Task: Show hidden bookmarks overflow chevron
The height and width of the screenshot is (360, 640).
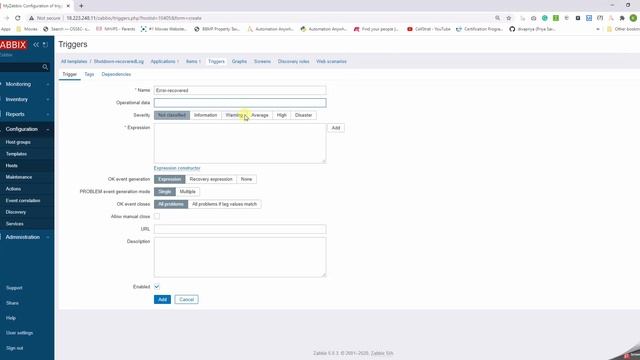Action: point(598,29)
